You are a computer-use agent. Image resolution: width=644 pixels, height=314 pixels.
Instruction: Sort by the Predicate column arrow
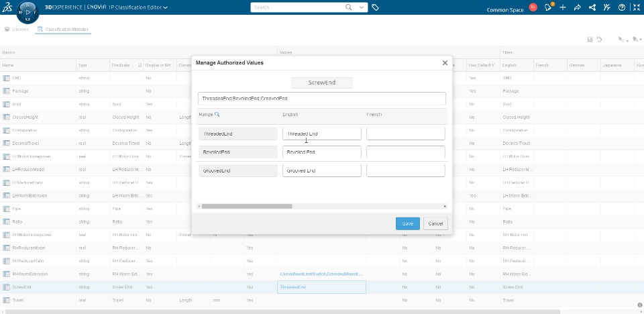click(140, 65)
